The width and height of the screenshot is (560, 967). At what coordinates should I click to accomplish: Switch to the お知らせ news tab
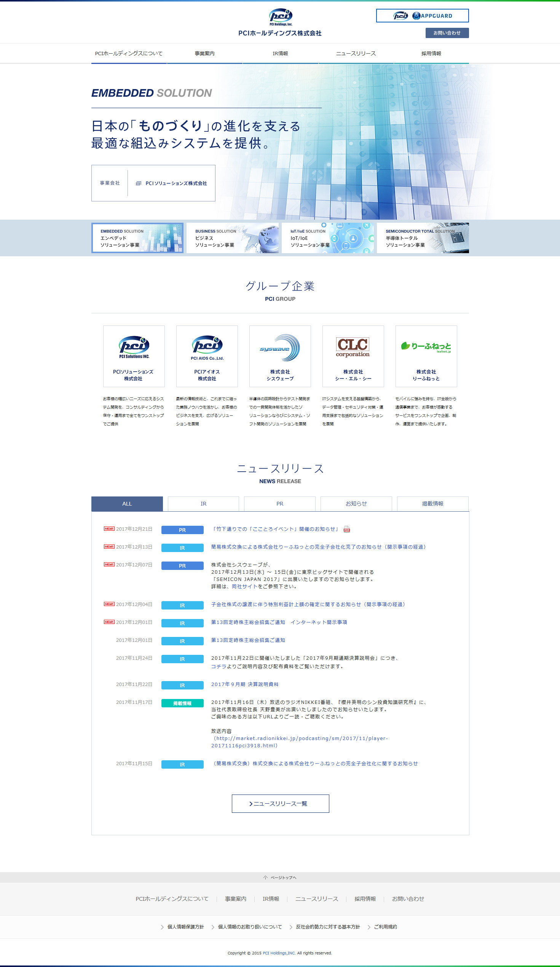(x=356, y=504)
